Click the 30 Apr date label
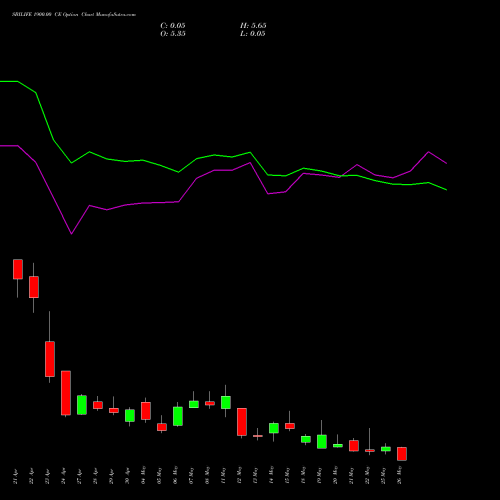 click(128, 476)
